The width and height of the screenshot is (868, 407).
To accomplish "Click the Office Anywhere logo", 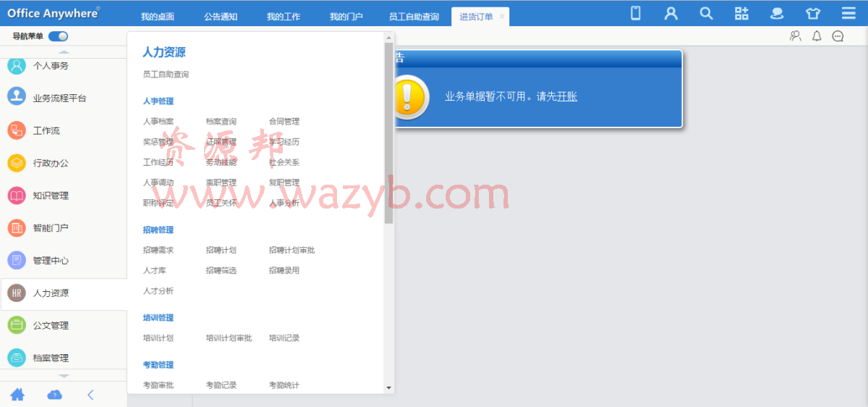I will [x=54, y=13].
